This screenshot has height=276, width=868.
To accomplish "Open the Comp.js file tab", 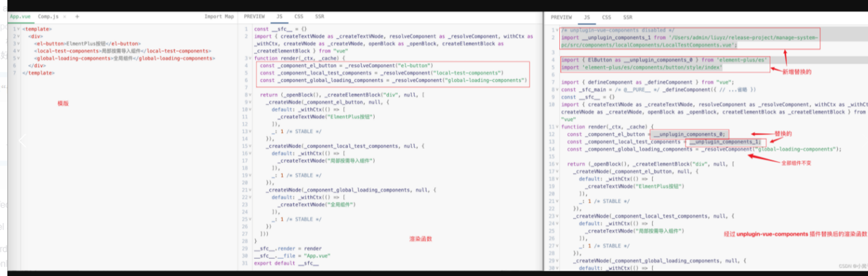I will pos(48,17).
